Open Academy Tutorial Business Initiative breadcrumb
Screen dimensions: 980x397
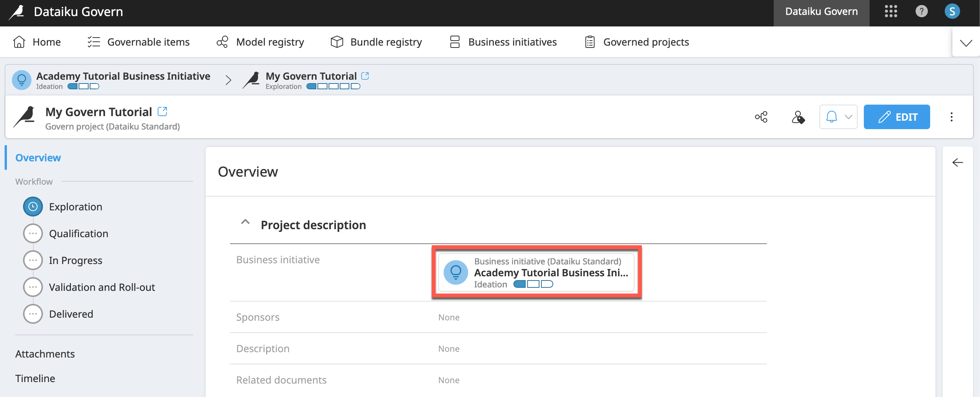(x=123, y=76)
